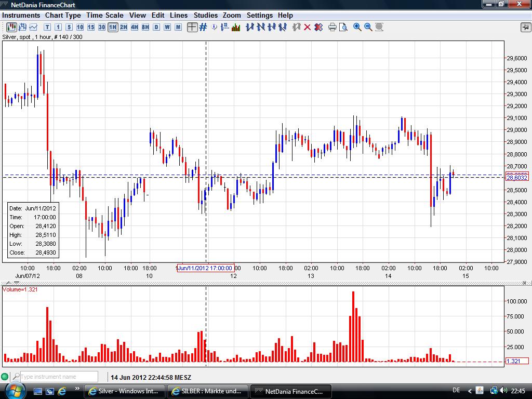The width and height of the screenshot is (532, 399).
Task: Switch to the line chart icon
Action: pos(33,27)
